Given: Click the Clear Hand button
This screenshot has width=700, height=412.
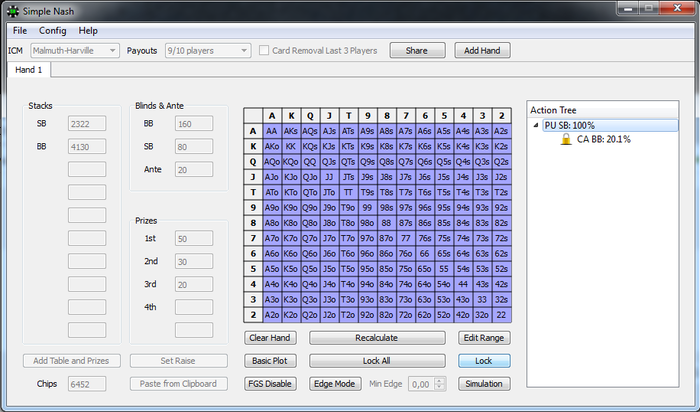Looking at the screenshot, I should (270, 338).
